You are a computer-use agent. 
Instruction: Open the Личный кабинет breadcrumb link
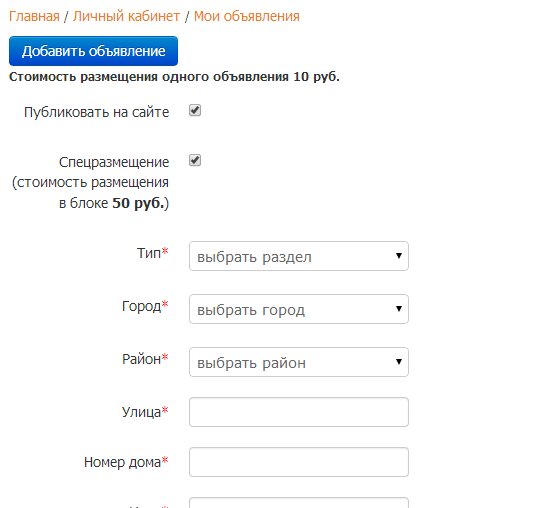(x=126, y=16)
